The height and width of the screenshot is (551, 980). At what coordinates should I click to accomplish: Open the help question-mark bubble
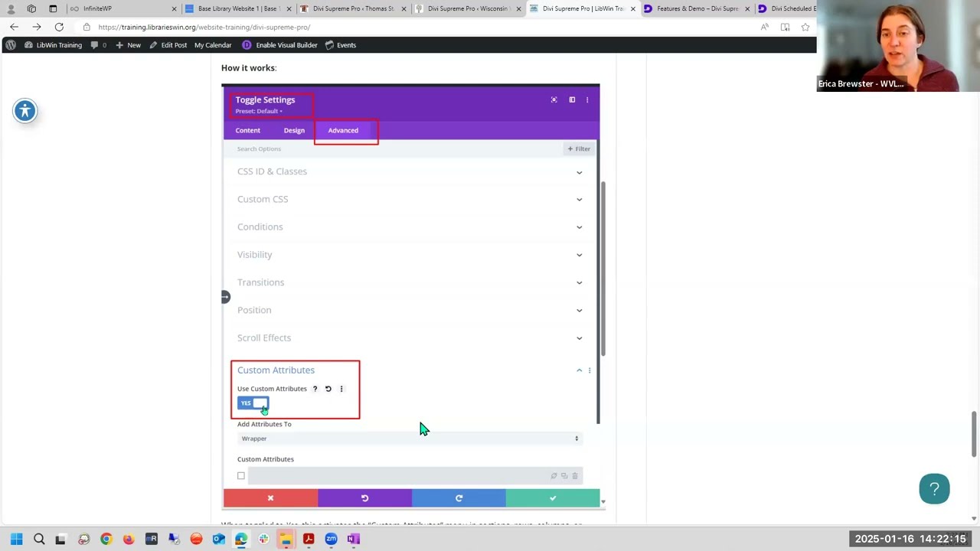934,489
